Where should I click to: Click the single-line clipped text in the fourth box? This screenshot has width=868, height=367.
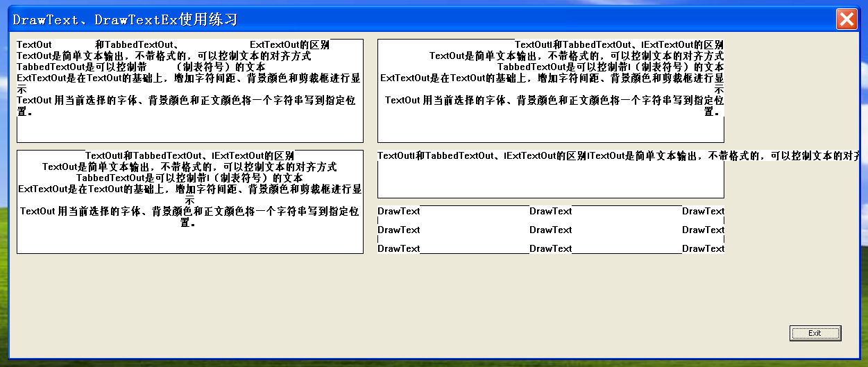[x=620, y=156]
